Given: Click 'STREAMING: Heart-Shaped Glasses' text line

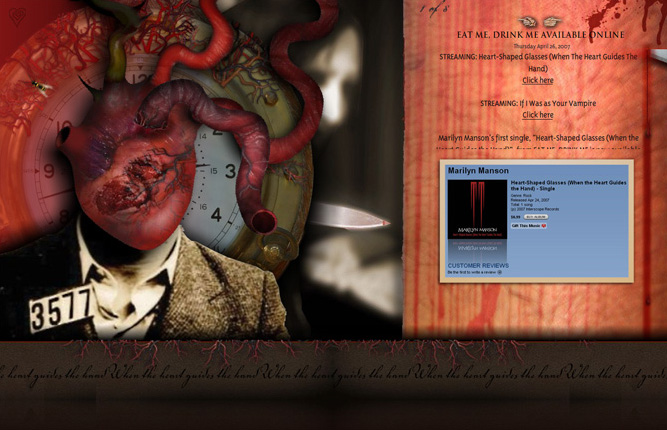Looking at the screenshot, I should point(538,62).
